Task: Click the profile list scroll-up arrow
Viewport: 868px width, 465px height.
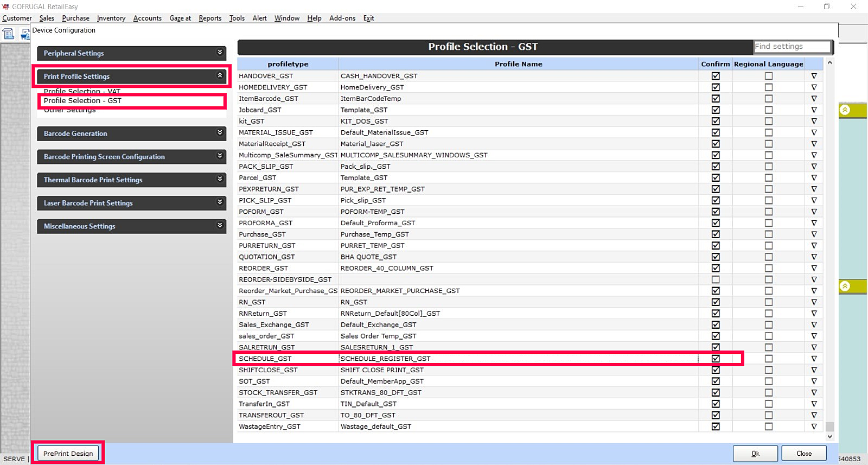Action: 829,63
